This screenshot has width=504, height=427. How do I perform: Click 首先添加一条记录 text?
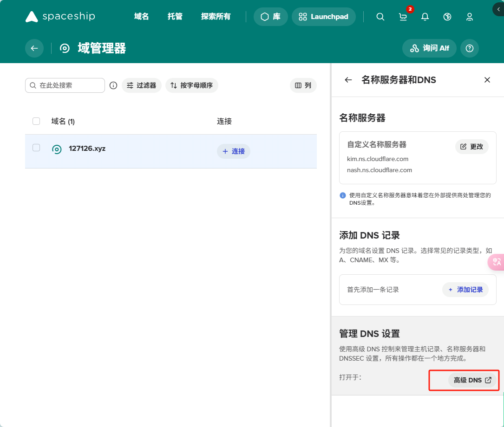click(373, 290)
